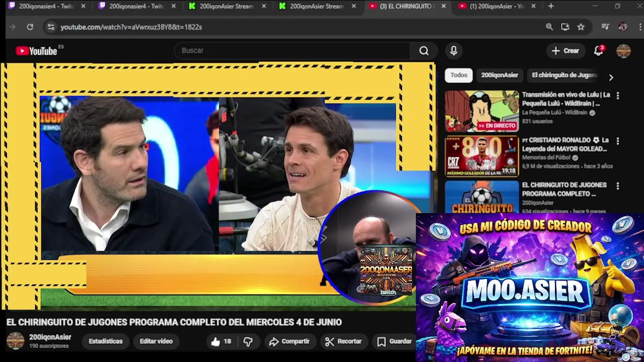The height and width of the screenshot is (362, 644).
Task: Open a new browser tab with plus
Action: [x=551, y=7]
